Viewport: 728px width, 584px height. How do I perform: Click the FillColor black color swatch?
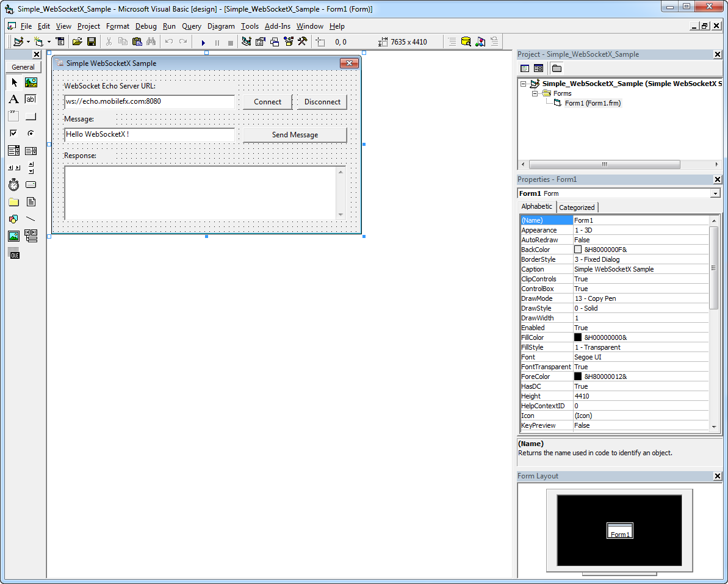click(x=577, y=337)
